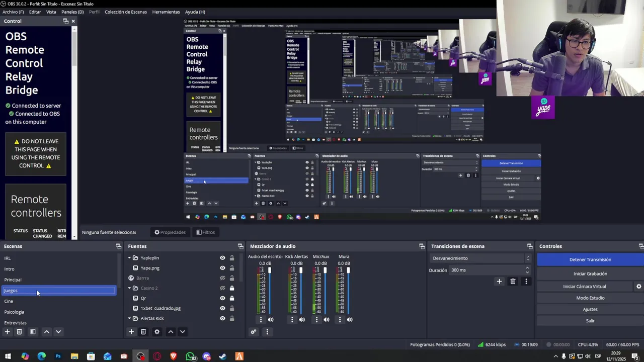Open the Mic/Aux channel options dots
This screenshot has width=644, height=362.
click(316, 320)
